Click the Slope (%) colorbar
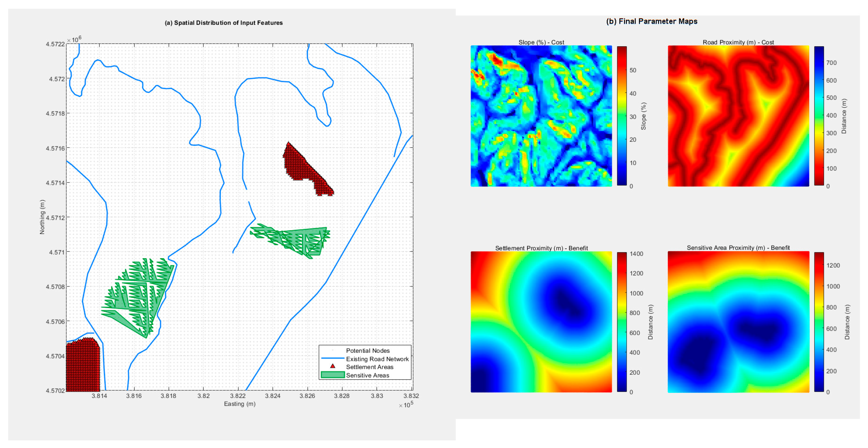Image resolution: width=868 pixels, height=448 pixels. pyautogui.click(x=622, y=116)
